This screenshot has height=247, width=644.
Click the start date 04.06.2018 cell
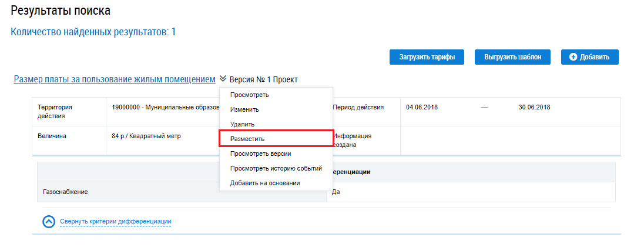[x=422, y=108]
